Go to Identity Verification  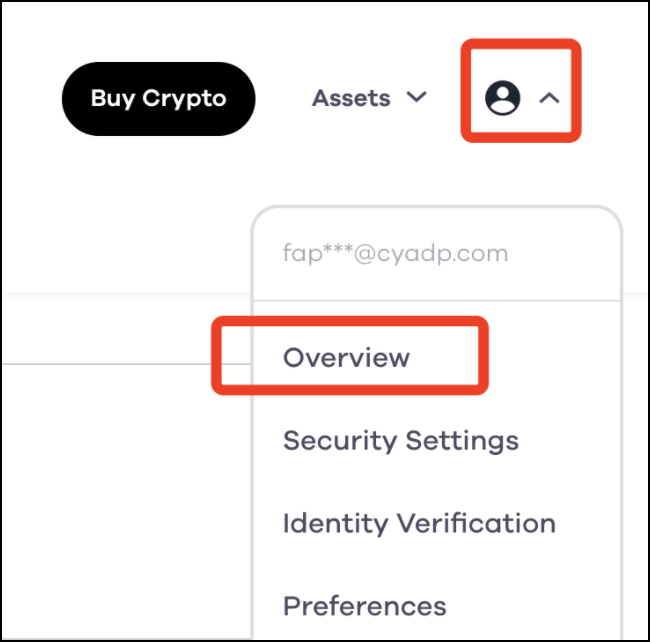(419, 524)
